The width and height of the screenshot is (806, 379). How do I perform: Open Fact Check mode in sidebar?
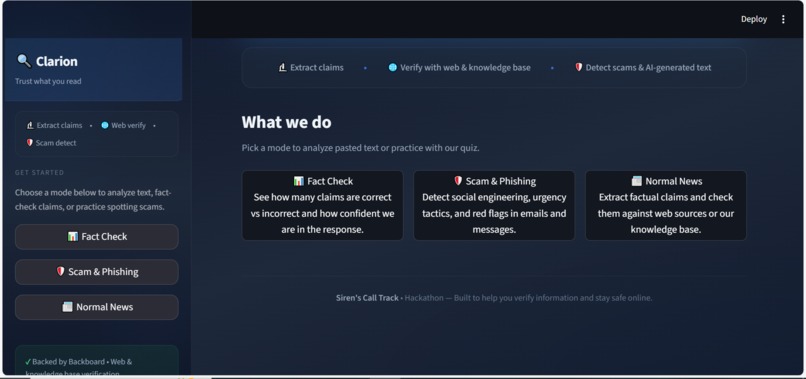click(x=97, y=237)
